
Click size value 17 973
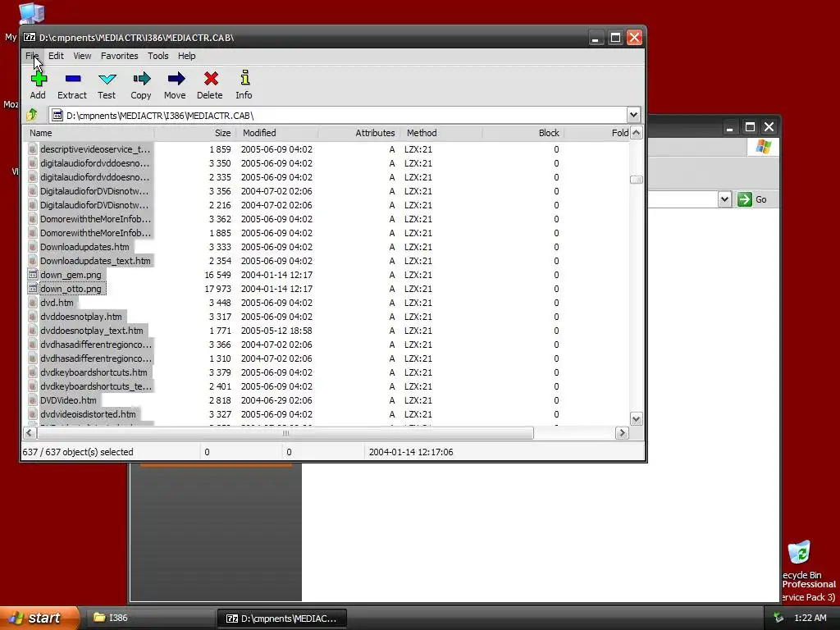[217, 289]
